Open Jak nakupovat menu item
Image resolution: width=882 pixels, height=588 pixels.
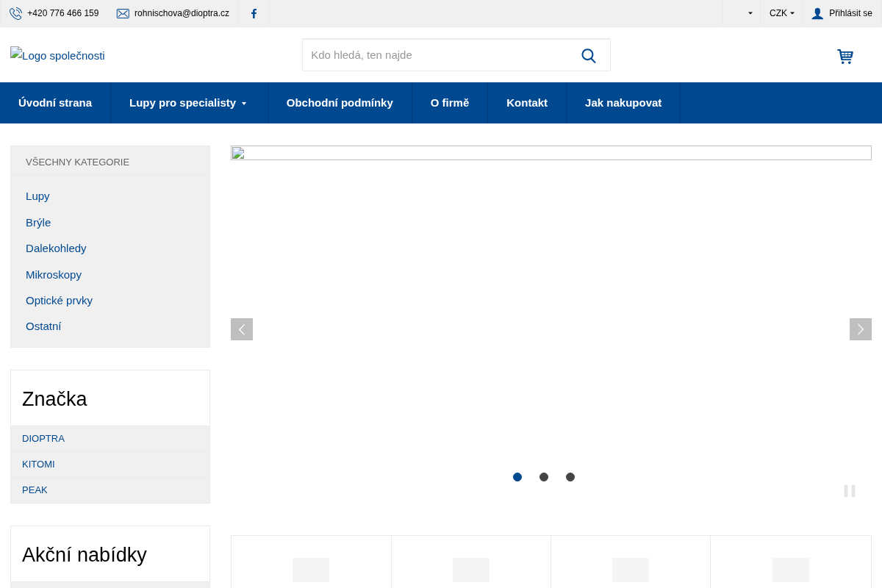(x=623, y=103)
